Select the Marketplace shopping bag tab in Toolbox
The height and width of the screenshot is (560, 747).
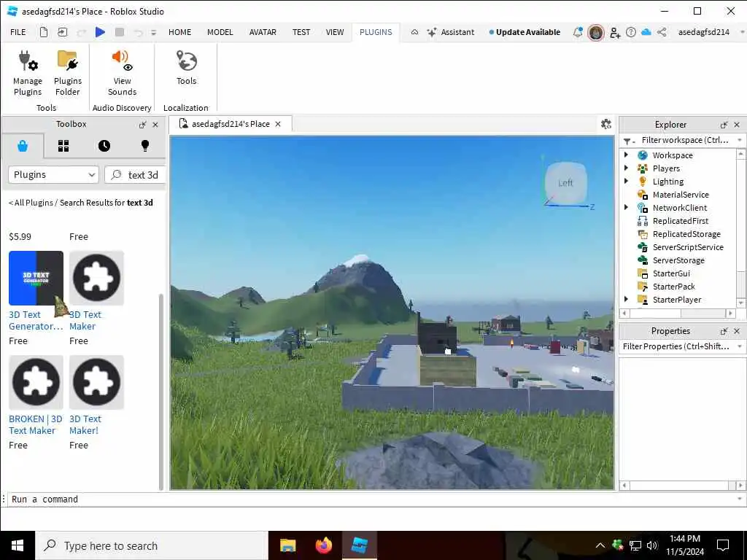[x=23, y=146]
